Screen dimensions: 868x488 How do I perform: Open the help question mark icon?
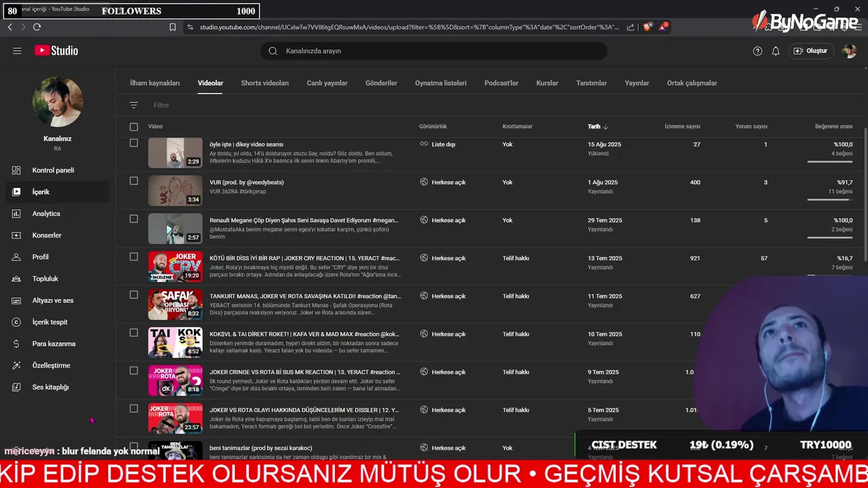click(x=757, y=51)
